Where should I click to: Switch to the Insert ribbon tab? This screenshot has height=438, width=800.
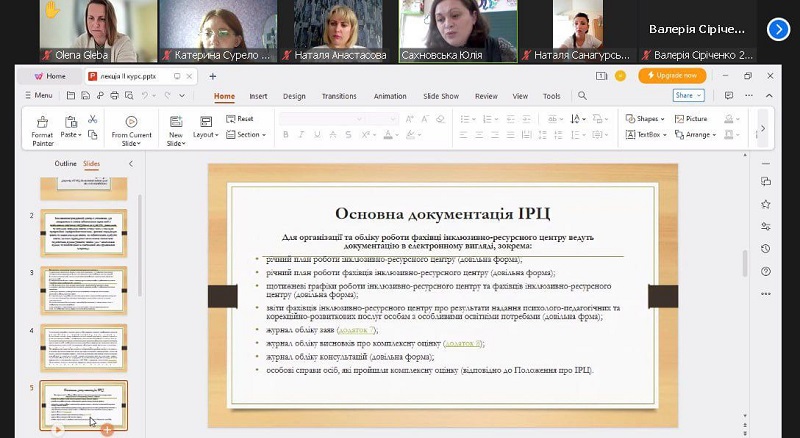[x=258, y=96]
